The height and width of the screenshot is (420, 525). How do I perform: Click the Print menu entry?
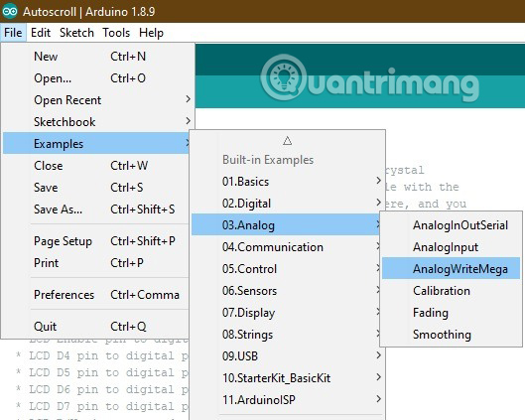96,263
